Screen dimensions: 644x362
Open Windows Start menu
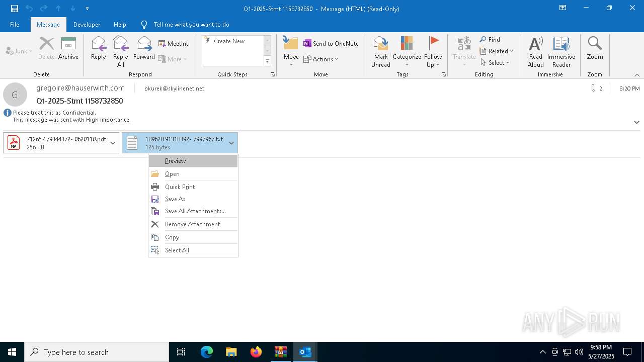(x=12, y=352)
